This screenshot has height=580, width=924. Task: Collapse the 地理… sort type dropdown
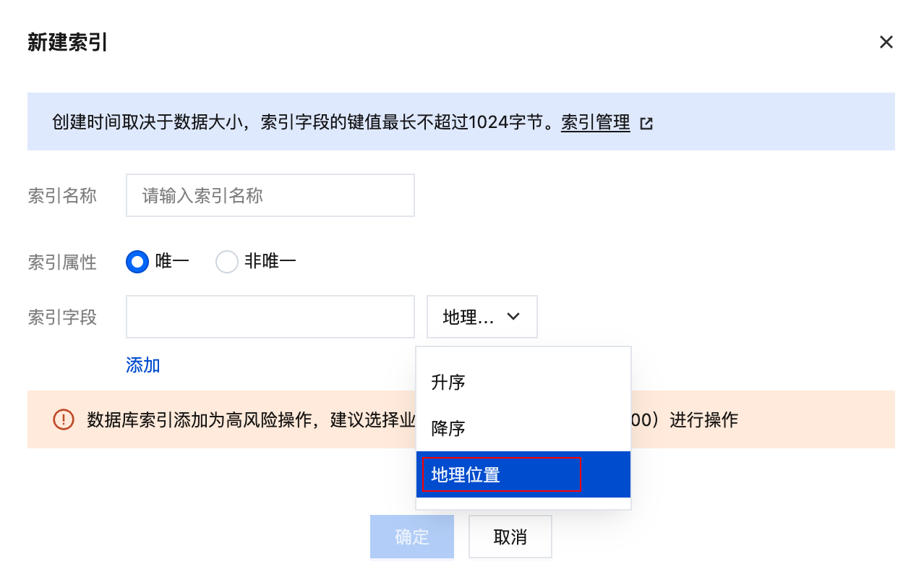[x=482, y=317]
